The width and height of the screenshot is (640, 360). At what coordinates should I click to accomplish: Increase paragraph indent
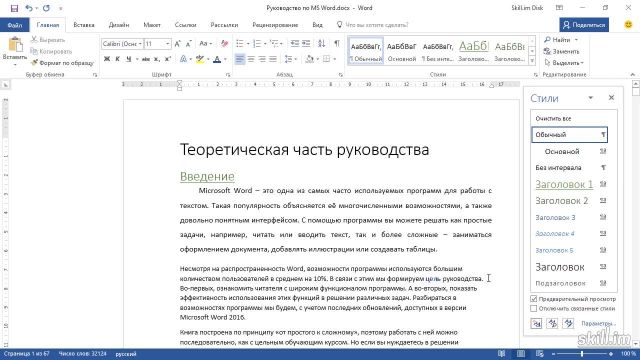(x=306, y=44)
